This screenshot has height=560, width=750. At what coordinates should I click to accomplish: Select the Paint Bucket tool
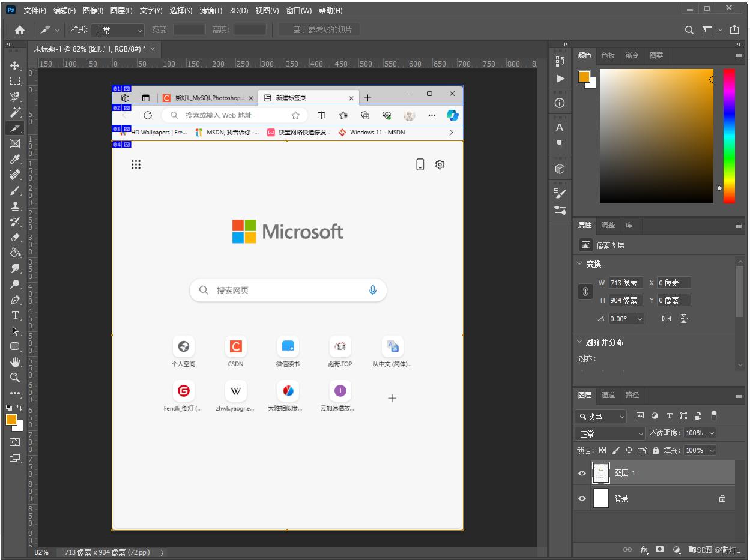(x=15, y=253)
